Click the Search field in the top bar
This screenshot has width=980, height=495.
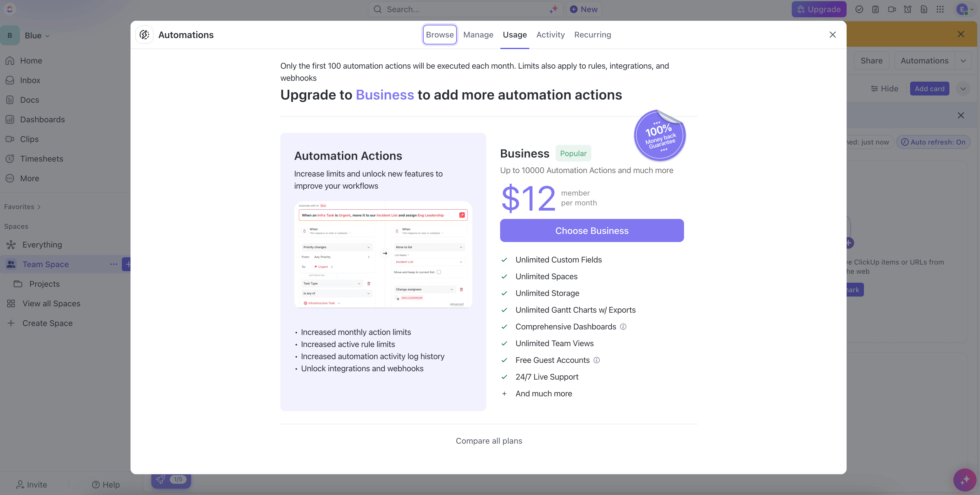pos(465,9)
